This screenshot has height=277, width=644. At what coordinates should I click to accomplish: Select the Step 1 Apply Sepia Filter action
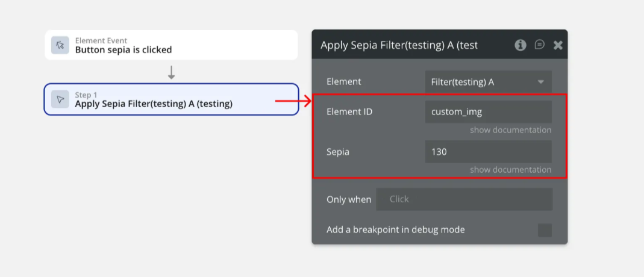click(154, 104)
